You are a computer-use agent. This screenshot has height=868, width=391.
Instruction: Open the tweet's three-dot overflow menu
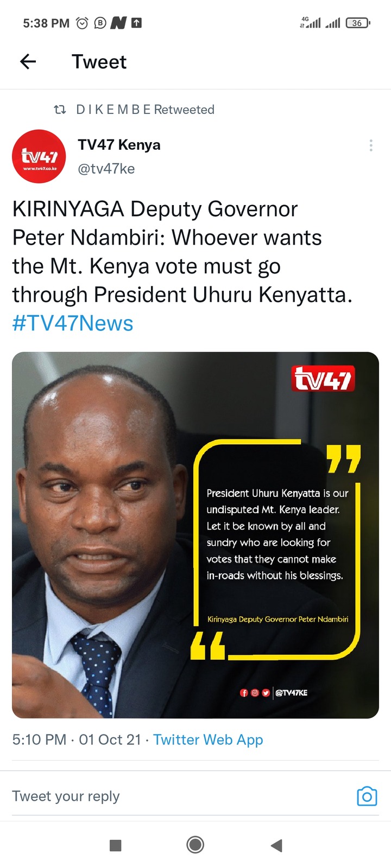click(x=371, y=145)
